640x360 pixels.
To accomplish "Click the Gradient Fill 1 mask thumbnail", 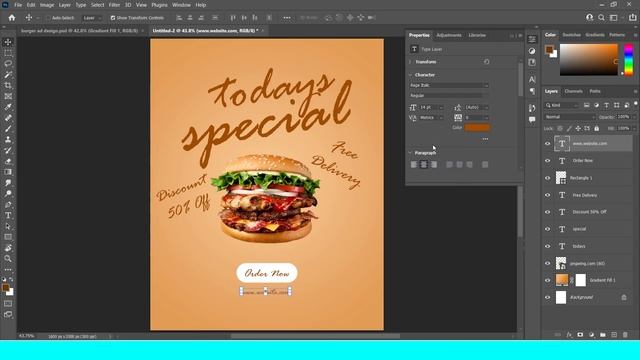I will (x=580, y=280).
